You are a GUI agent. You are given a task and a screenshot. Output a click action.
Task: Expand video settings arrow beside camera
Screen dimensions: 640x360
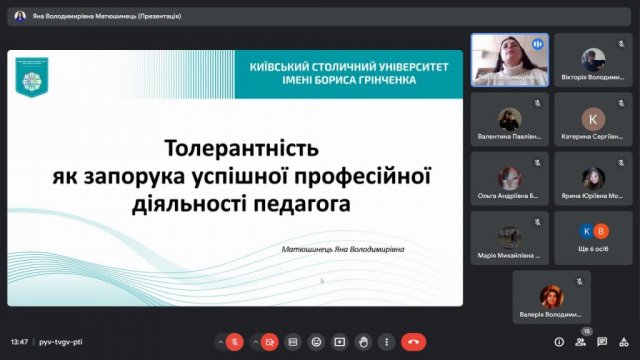coord(256,342)
